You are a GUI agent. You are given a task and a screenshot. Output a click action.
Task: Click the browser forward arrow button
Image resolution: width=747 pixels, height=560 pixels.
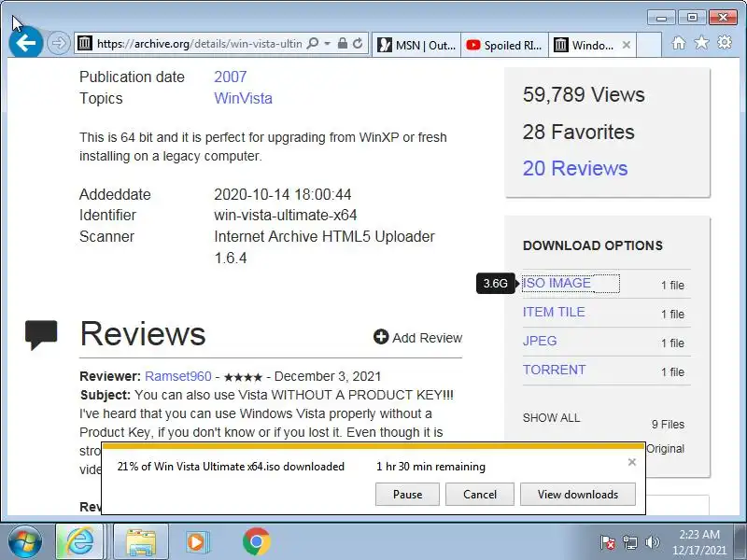point(59,43)
